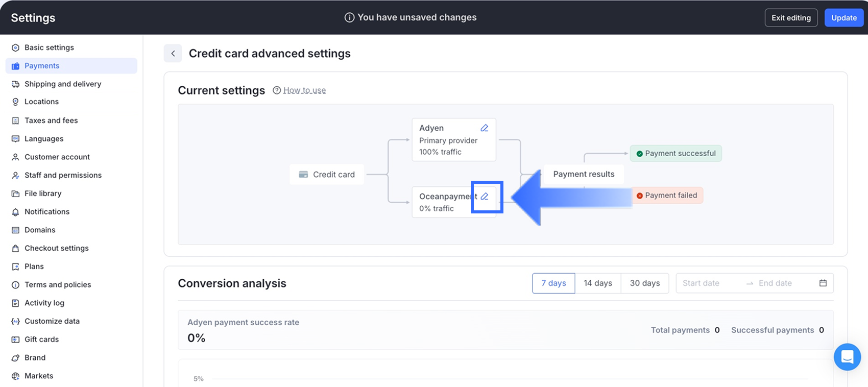
Task: Click the Markets globe icon
Action: pos(15,376)
